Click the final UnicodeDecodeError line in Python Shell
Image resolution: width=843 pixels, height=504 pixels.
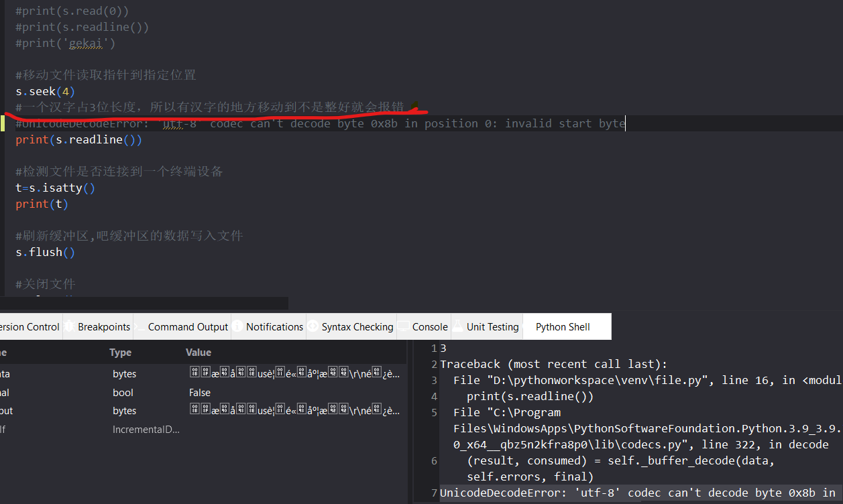(640, 493)
